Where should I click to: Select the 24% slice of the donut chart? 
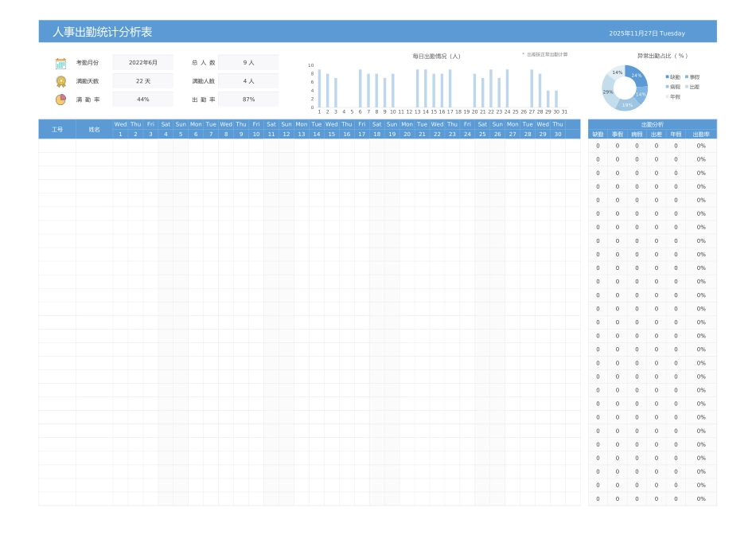pos(637,75)
